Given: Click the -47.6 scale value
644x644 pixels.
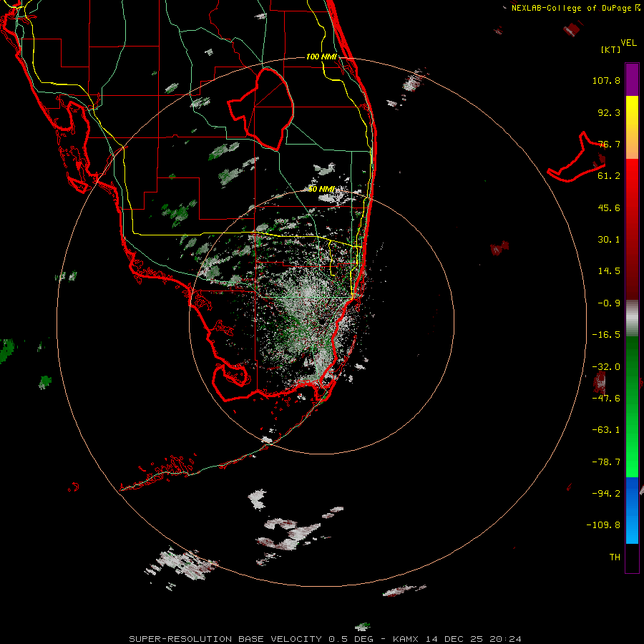Looking at the screenshot, I should (x=606, y=399).
